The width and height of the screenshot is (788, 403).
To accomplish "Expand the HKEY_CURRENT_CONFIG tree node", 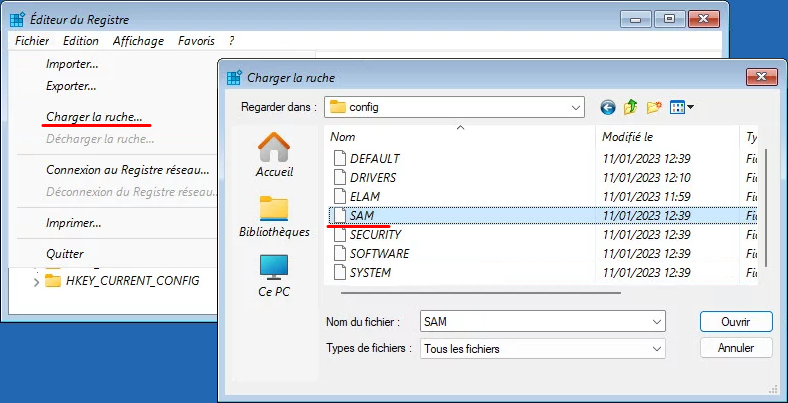I will [37, 281].
